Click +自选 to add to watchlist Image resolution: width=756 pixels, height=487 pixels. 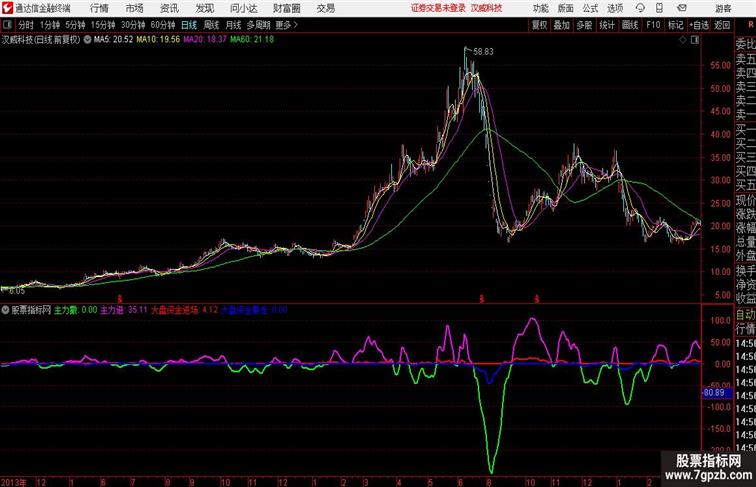point(699,25)
